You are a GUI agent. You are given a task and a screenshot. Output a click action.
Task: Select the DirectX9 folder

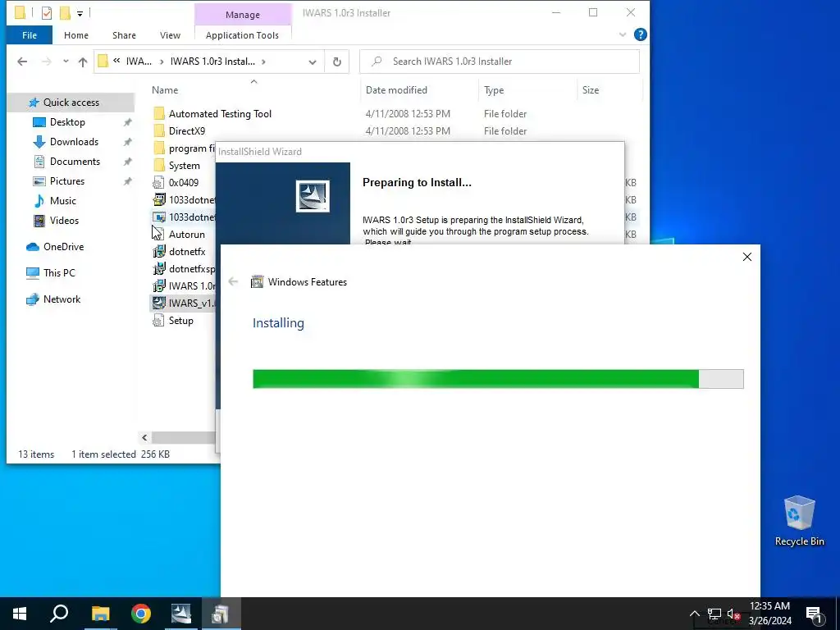click(x=186, y=130)
